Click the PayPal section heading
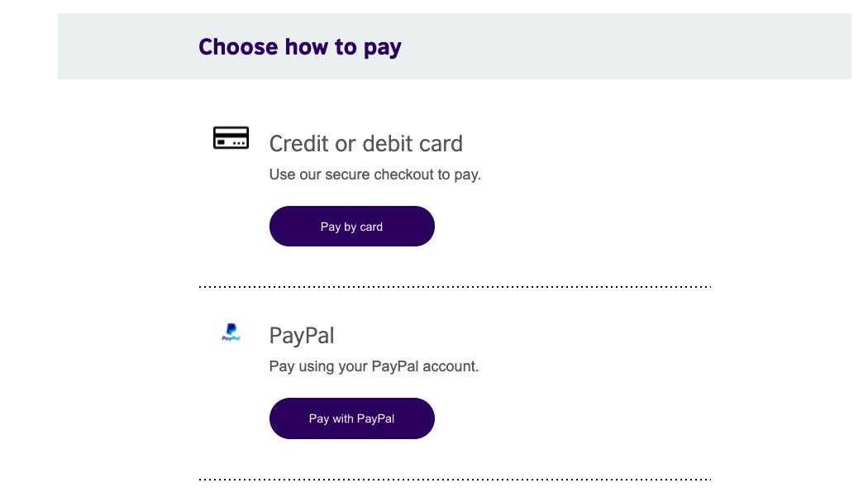The height and width of the screenshot is (502, 868). click(301, 336)
